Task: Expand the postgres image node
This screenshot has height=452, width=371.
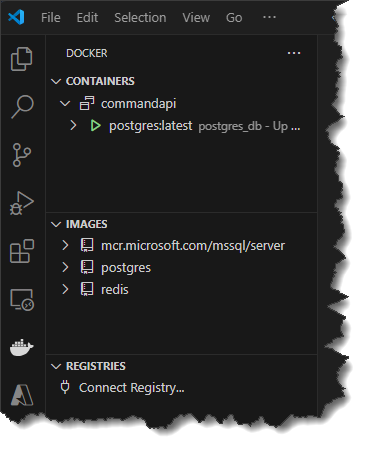Action: click(65, 267)
